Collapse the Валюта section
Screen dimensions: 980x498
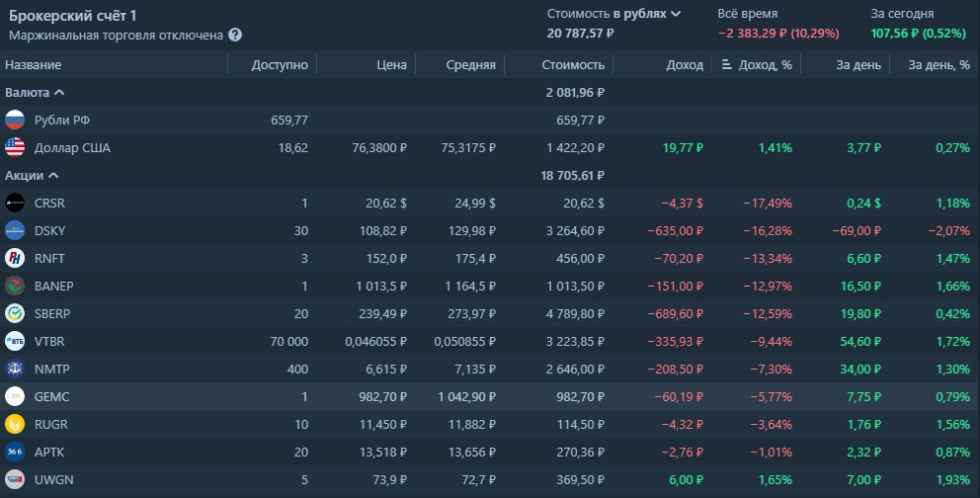[x=59, y=92]
